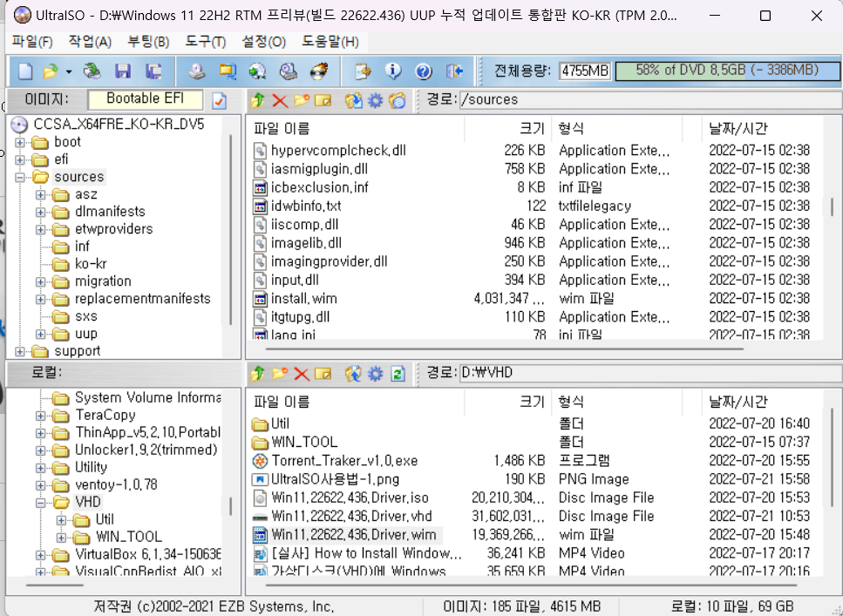Image resolution: width=843 pixels, height=616 pixels.
Task: Click the Compress ISO icon
Action: (228, 71)
